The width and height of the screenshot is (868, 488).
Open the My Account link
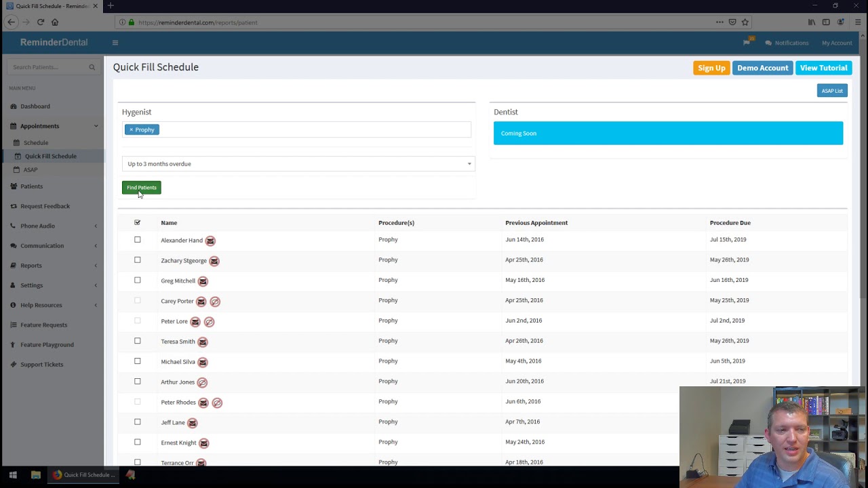point(837,43)
